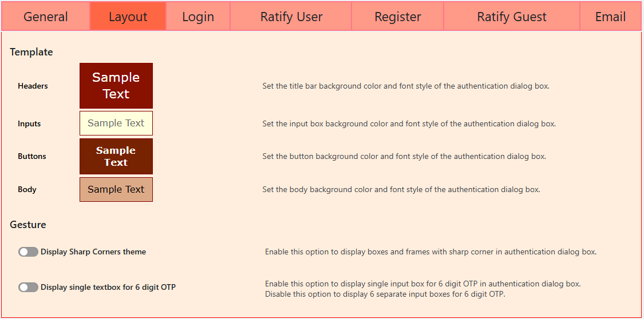Click the sharp corner option description text
This screenshot has height=319, width=644.
(430, 252)
